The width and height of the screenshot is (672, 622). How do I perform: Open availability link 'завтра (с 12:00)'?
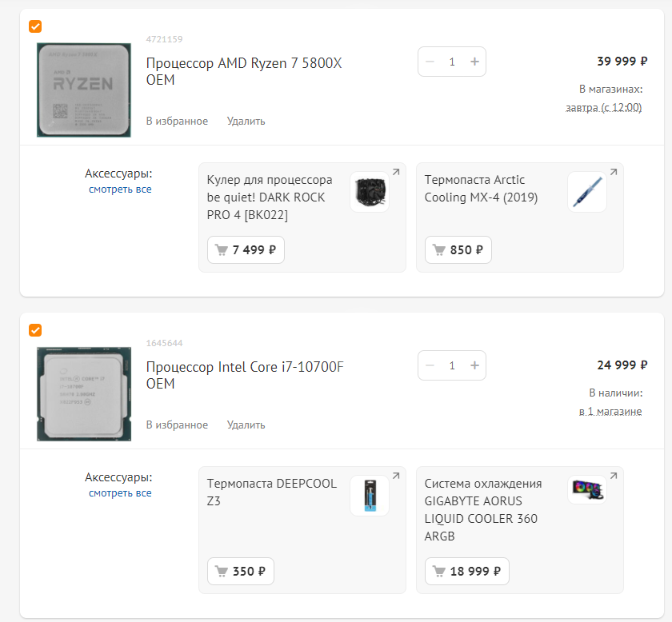coord(603,107)
